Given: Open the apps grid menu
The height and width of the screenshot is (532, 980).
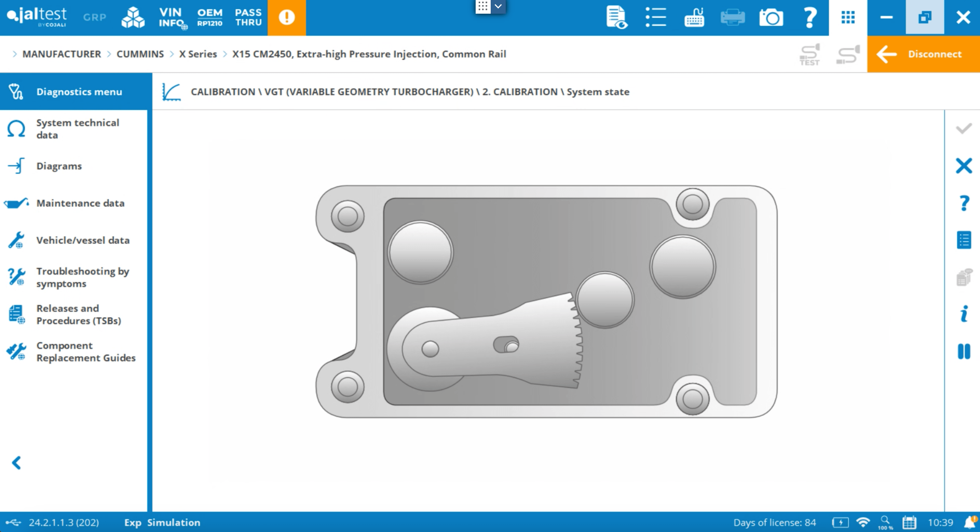Looking at the screenshot, I should pos(848,17).
